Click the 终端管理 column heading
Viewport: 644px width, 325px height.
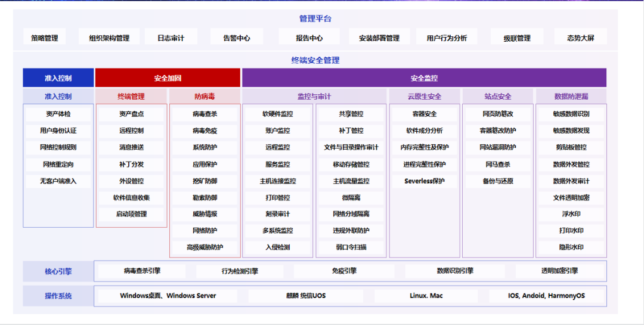click(x=131, y=96)
